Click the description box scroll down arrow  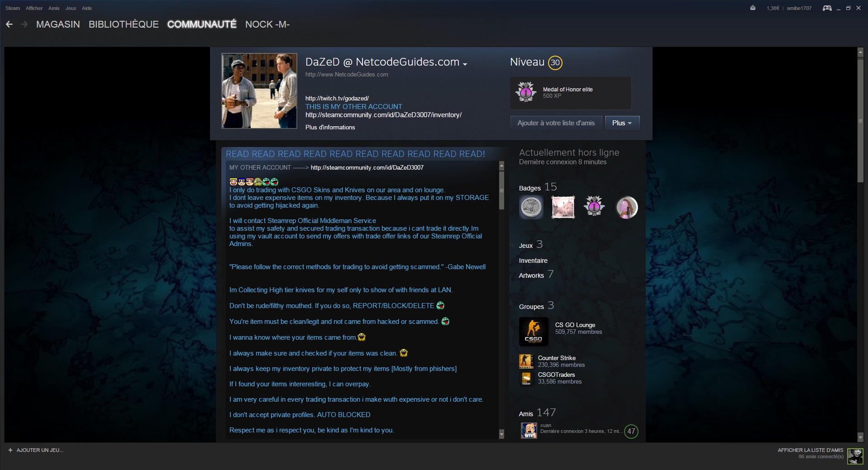(x=501, y=434)
